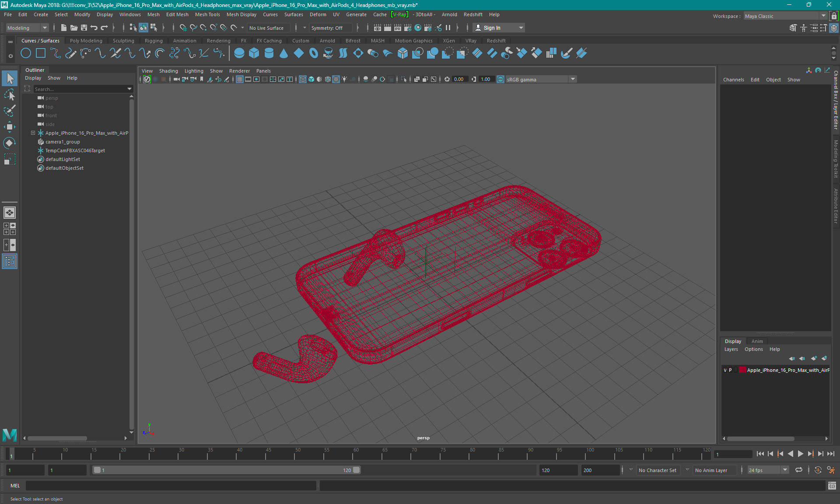
Task: Click the Symmetry Off toggle button
Action: pos(328,28)
